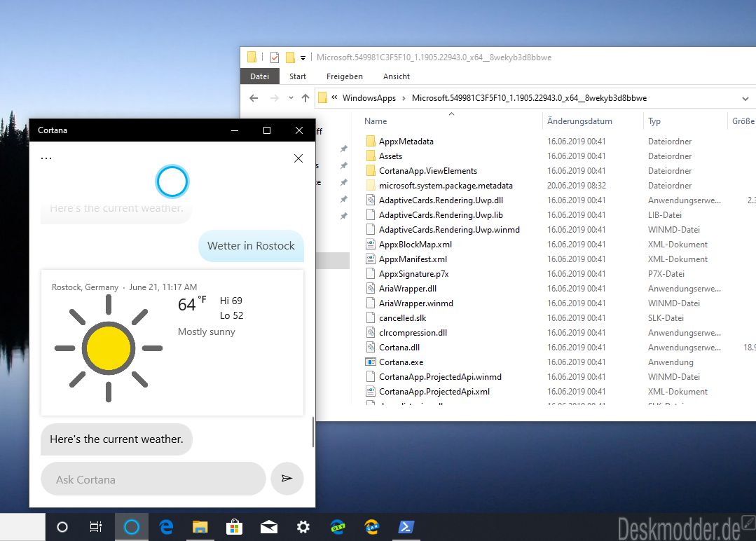Viewport: 756px width, 541px height.
Task: Open Cortana's three-dot menu
Action: pos(46,158)
